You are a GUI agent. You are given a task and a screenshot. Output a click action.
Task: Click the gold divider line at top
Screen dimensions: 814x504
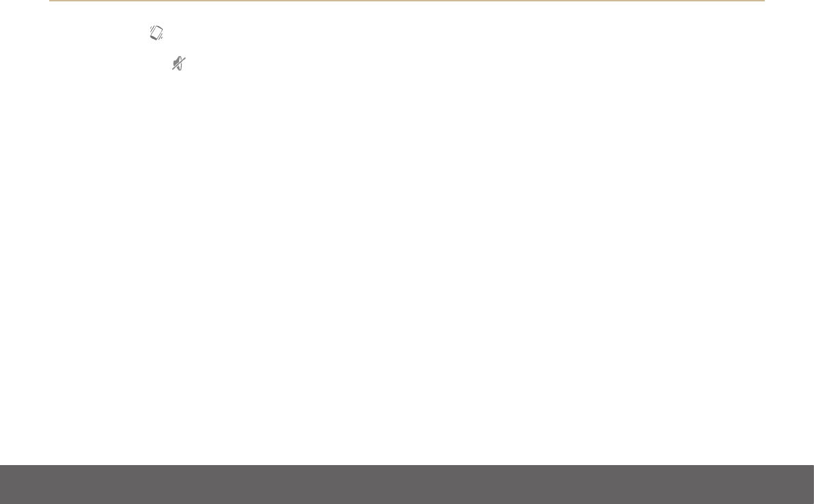click(x=407, y=1)
